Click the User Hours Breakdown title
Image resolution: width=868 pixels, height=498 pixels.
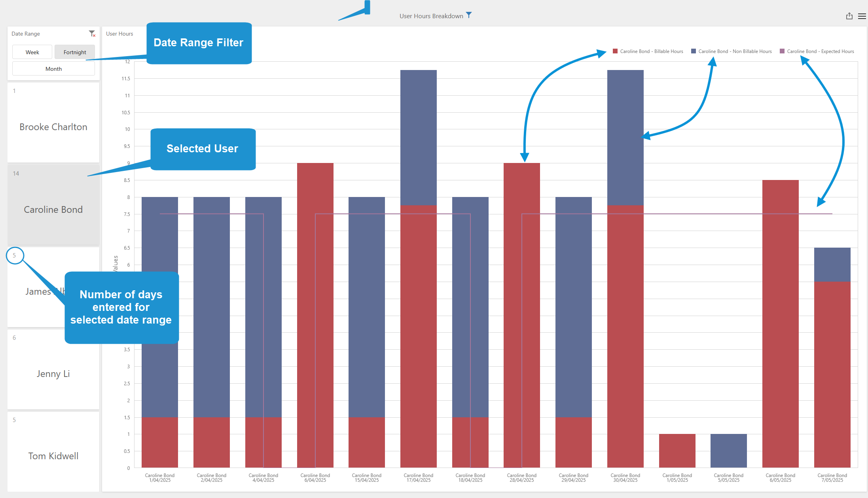click(x=431, y=16)
